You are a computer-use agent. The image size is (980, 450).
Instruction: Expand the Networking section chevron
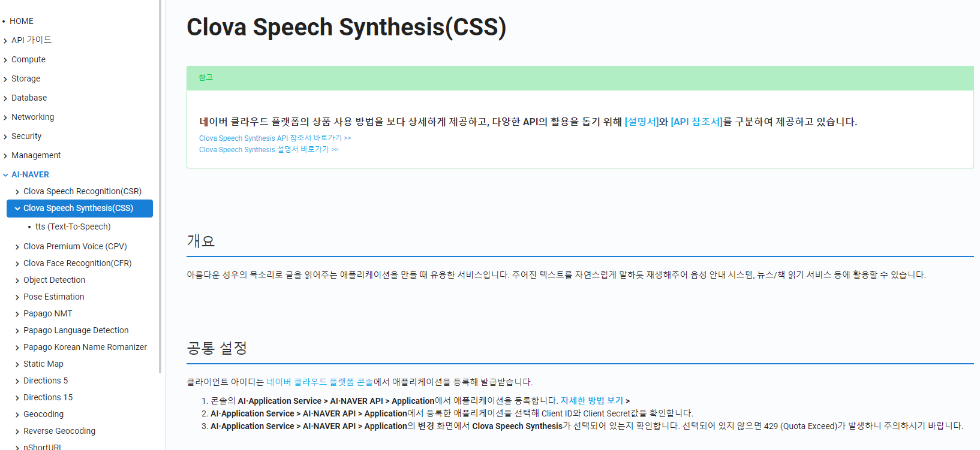(5, 117)
